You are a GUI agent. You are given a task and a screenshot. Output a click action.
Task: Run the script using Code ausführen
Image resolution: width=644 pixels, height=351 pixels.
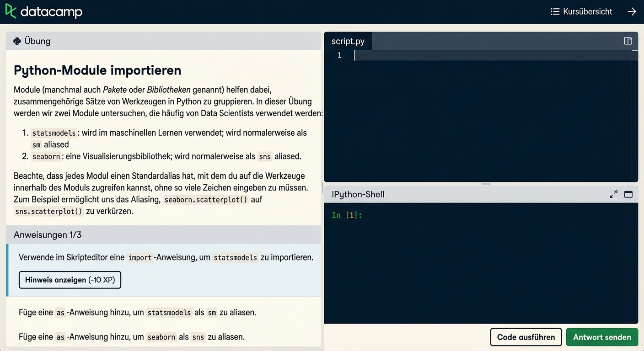(x=526, y=337)
